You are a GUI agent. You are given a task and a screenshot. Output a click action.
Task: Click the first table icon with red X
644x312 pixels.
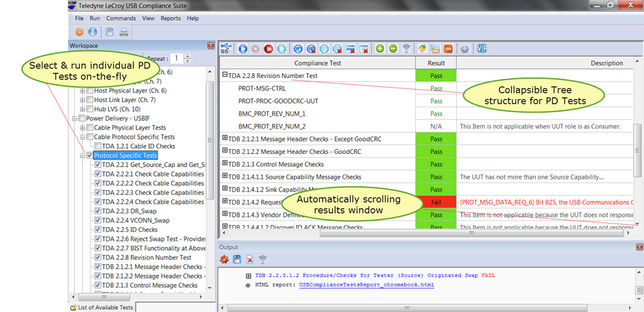pyautogui.click(x=350, y=49)
